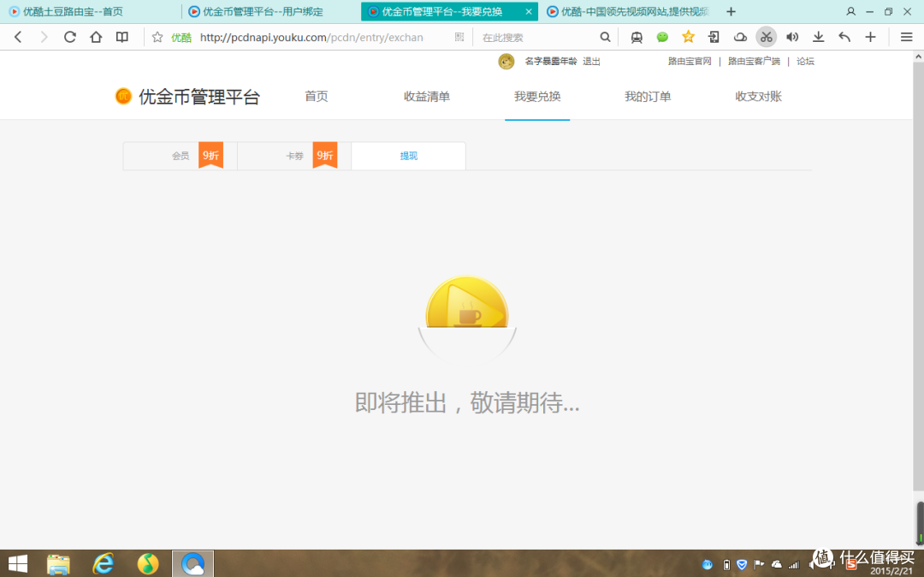The image size is (924, 577).
Task: Open a new tab with plus button
Action: coord(731,11)
